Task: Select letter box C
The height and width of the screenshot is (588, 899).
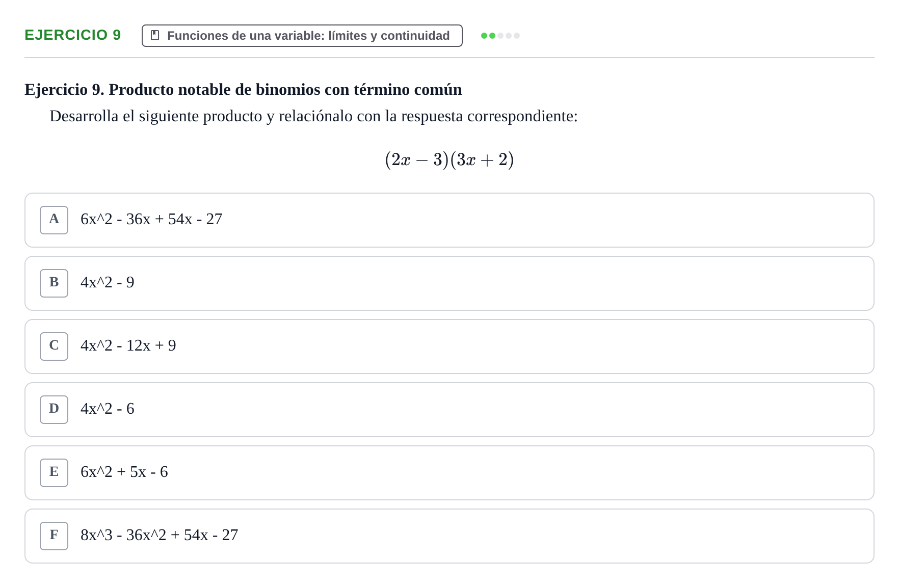Action: click(x=54, y=346)
